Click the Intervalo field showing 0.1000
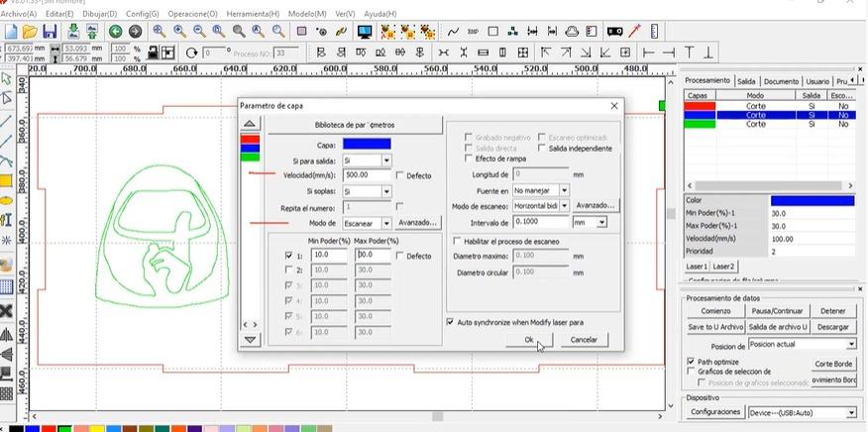This screenshot has width=868, height=432. (x=540, y=222)
